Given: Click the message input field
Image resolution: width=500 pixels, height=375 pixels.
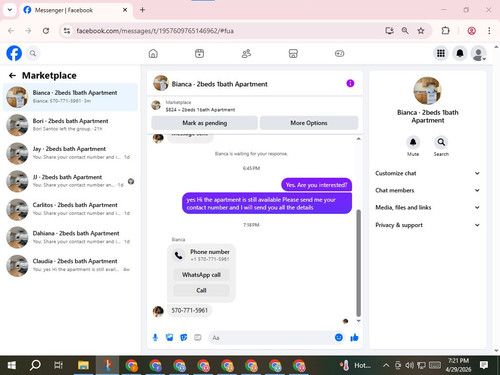Looking at the screenshot, I should (272, 338).
